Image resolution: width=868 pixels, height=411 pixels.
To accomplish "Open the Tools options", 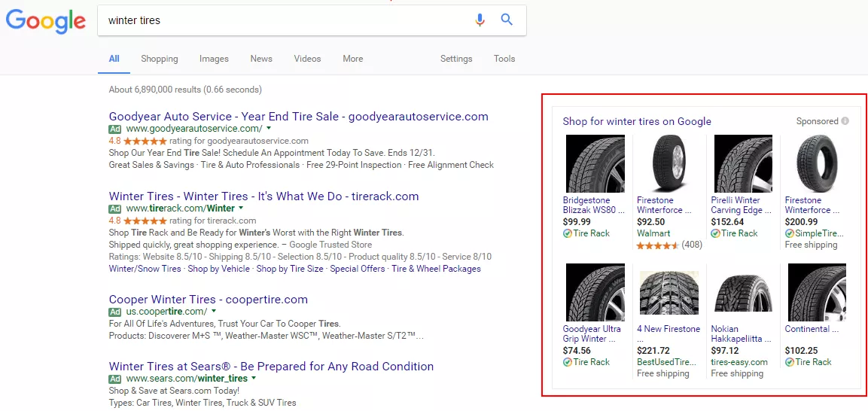I will pyautogui.click(x=504, y=59).
